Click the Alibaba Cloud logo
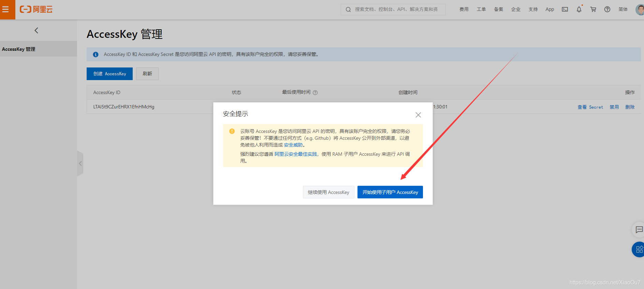This screenshot has width=644, height=289. (x=36, y=10)
